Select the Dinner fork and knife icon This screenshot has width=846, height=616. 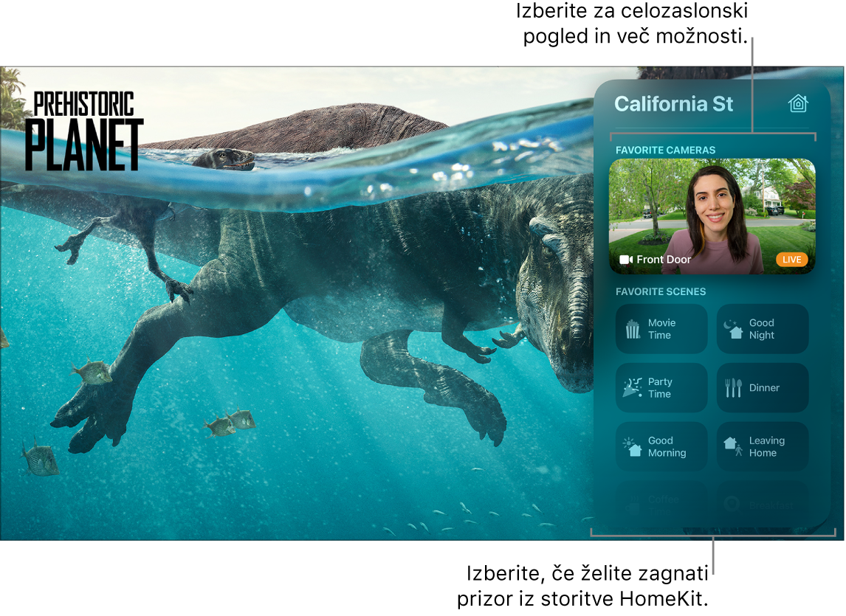tap(733, 387)
